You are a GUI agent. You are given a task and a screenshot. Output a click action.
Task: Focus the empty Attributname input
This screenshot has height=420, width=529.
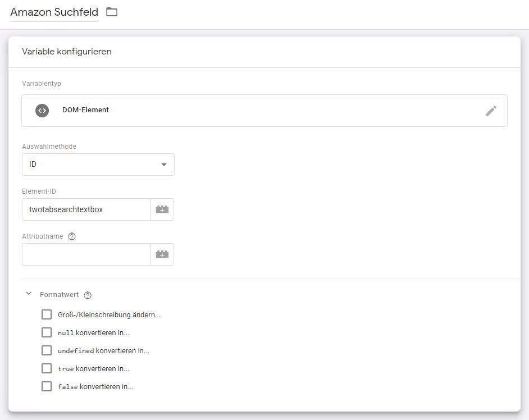(86, 254)
